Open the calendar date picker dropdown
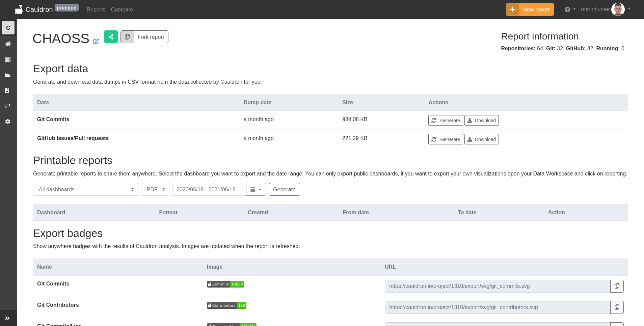The image size is (644, 326). tap(256, 189)
